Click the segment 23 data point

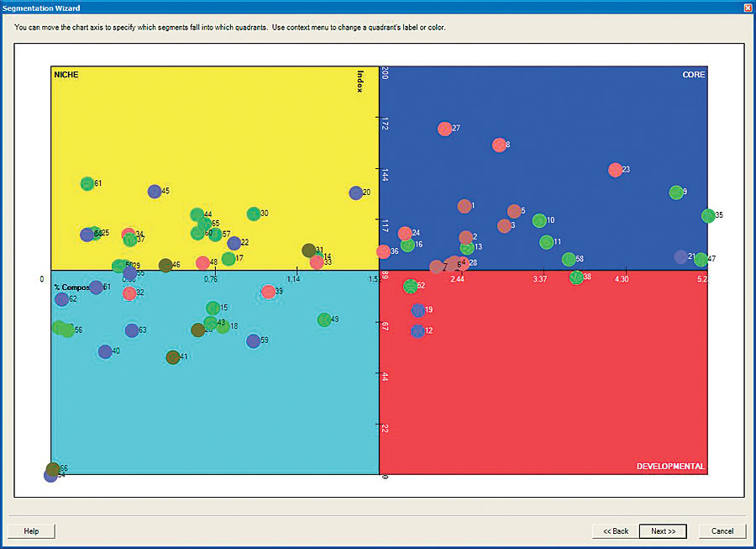point(615,170)
